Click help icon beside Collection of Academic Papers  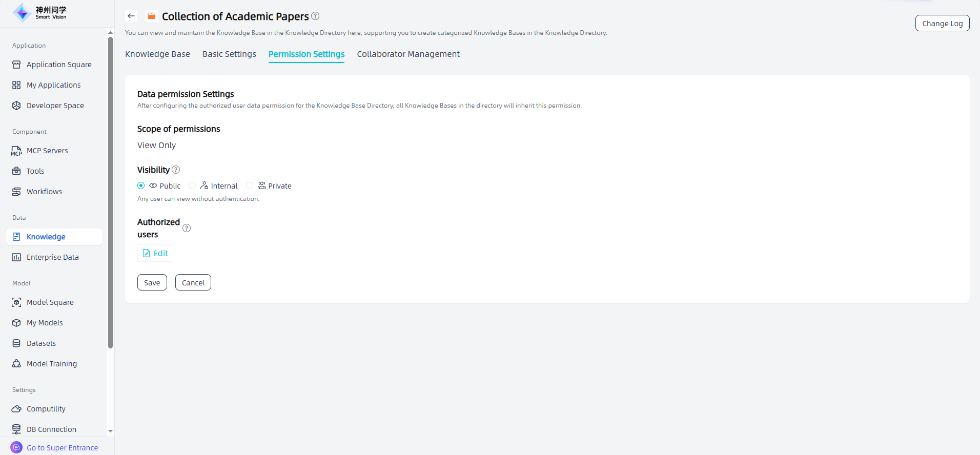315,16
